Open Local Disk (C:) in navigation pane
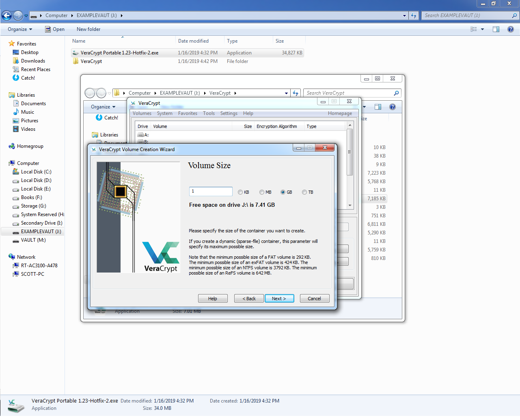 pos(36,172)
